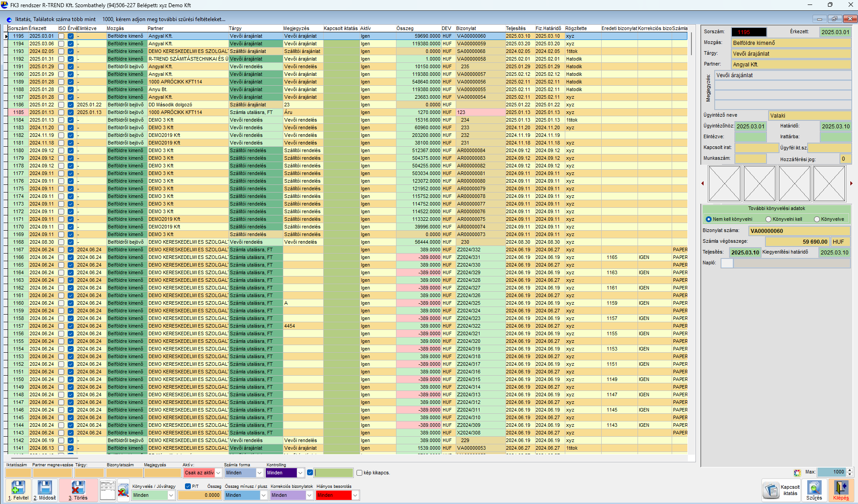Open the Számla forma dropdown
858x504 pixels.
pyautogui.click(x=260, y=473)
